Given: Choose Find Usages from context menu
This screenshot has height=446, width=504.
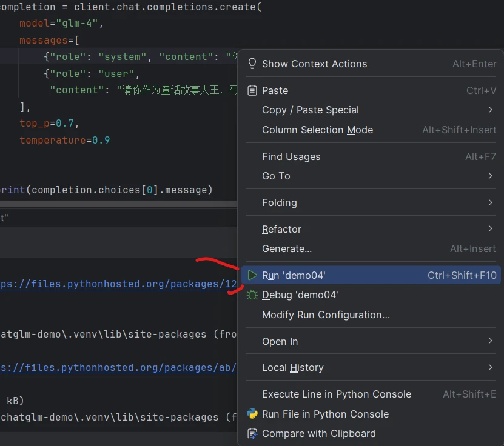Looking at the screenshot, I should (291, 156).
